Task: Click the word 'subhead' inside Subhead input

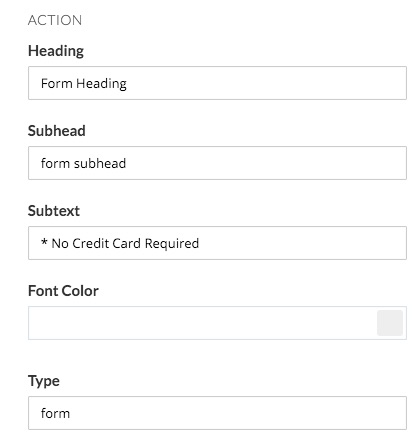Action: coord(100,163)
